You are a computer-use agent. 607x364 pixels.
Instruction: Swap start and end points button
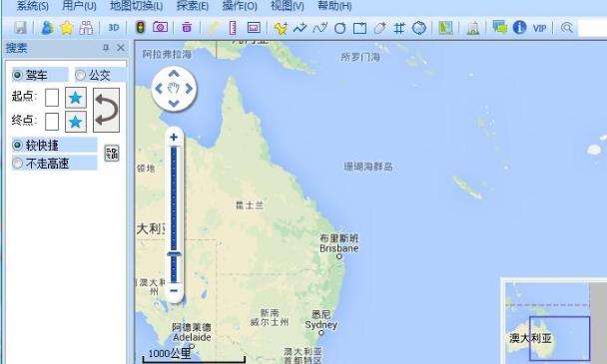click(x=106, y=111)
